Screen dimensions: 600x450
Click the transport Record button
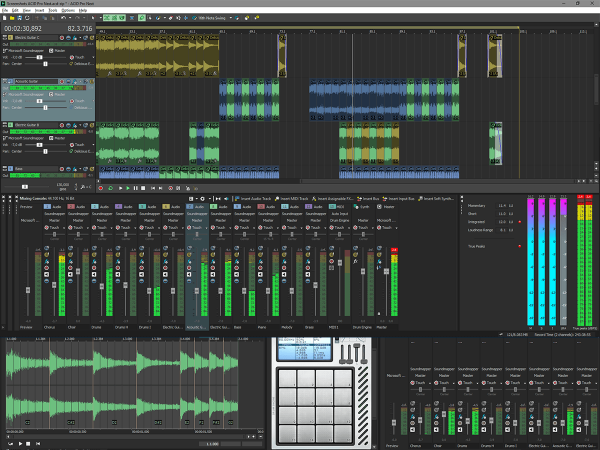tap(101, 188)
